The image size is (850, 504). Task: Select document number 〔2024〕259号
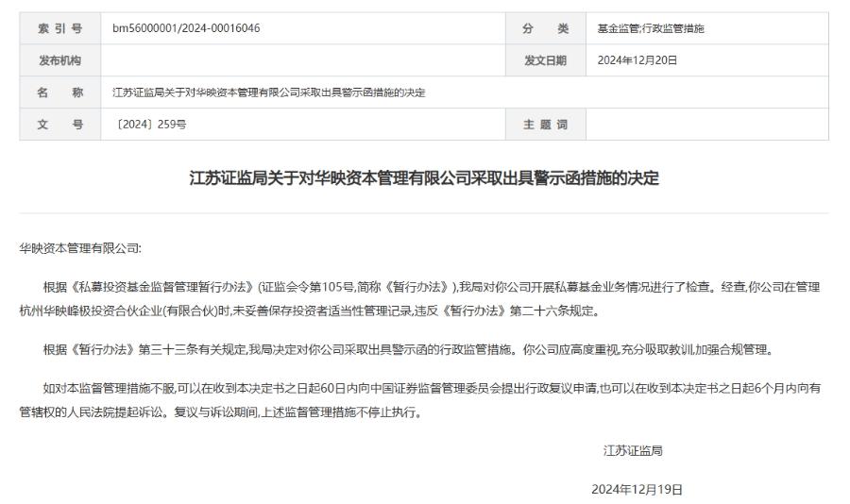(x=149, y=124)
